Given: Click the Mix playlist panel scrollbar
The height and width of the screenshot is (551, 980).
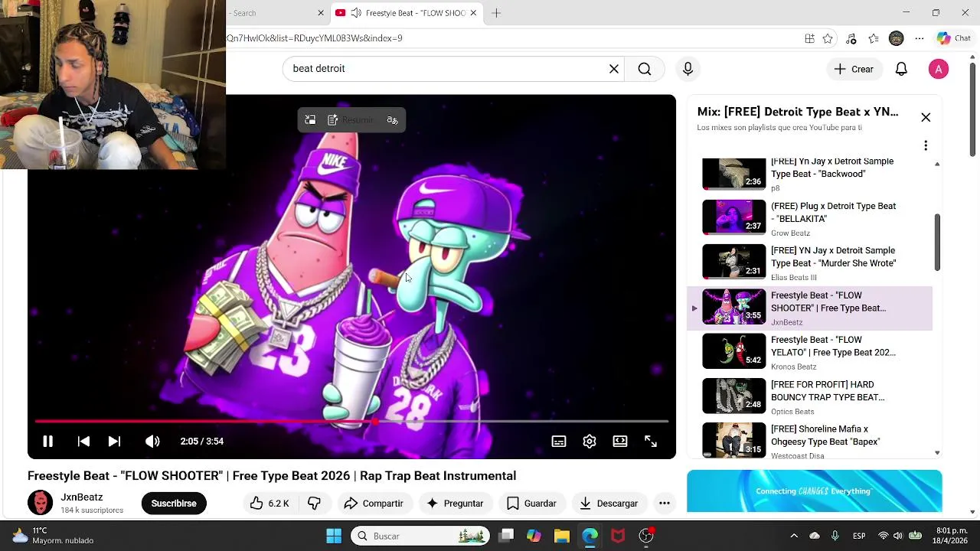Looking at the screenshot, I should click(x=937, y=242).
